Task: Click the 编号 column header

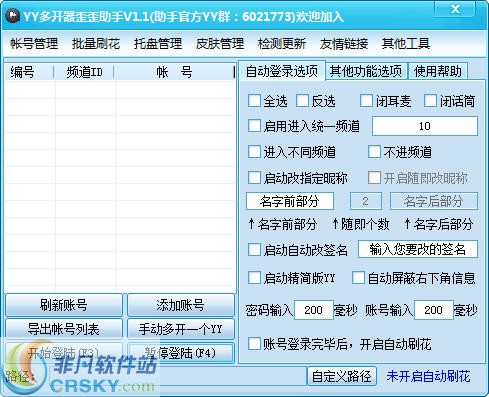Action: click(29, 72)
